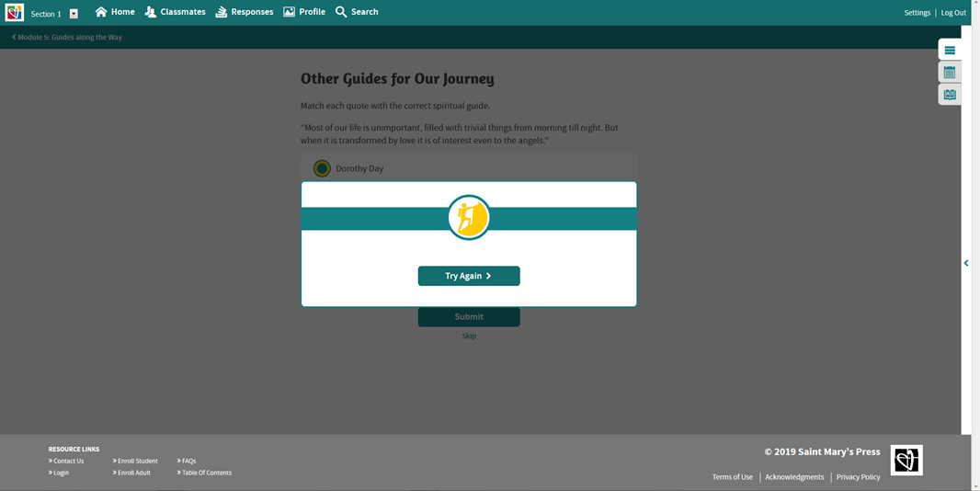Click the Classmates people icon
The image size is (980, 491).
(x=151, y=12)
